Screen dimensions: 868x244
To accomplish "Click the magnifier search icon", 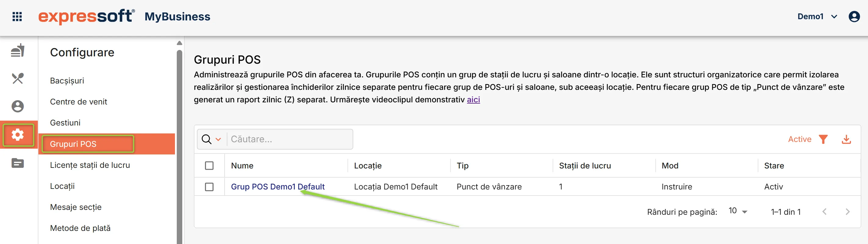I will (206, 139).
